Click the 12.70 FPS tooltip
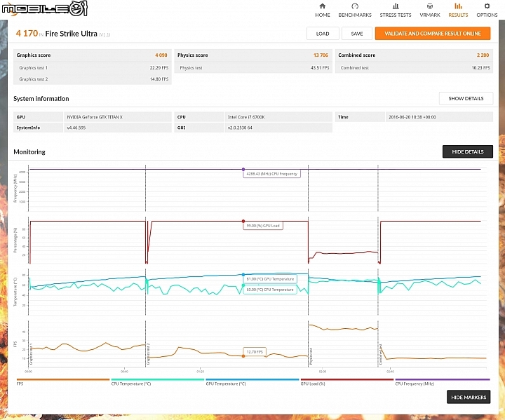This screenshot has height=420, width=505. point(255,352)
